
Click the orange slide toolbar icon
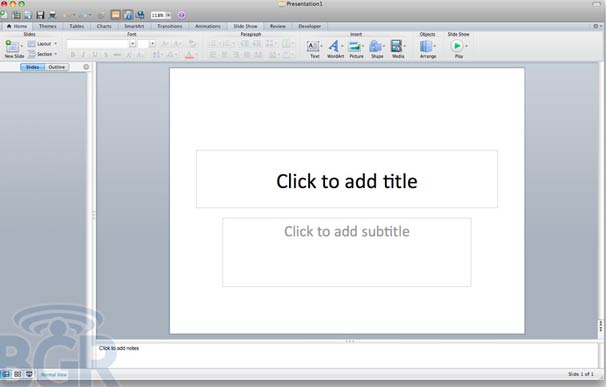coord(116,15)
